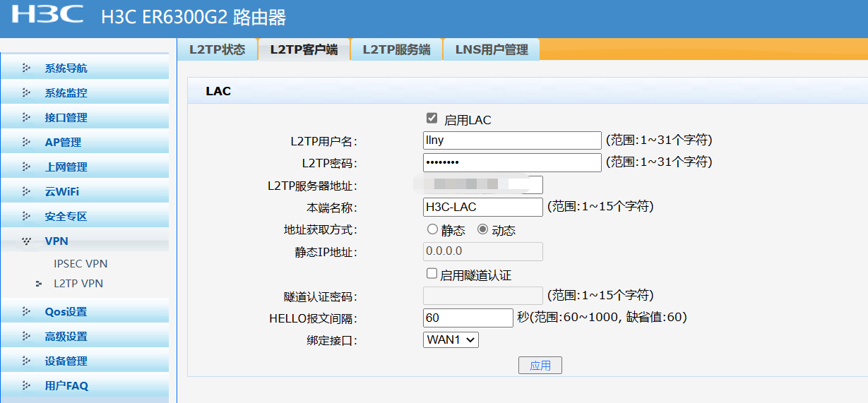Switch to the L2TP状态 tab

click(x=217, y=49)
